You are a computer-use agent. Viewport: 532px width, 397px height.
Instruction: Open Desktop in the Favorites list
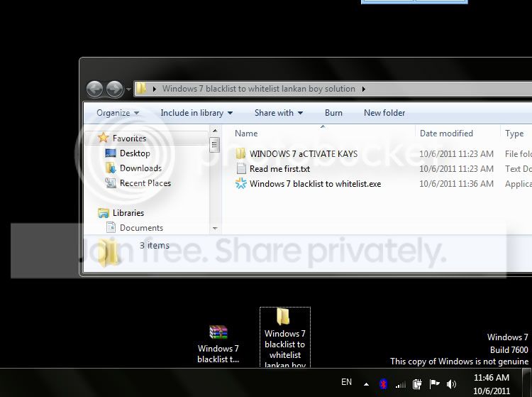click(135, 153)
